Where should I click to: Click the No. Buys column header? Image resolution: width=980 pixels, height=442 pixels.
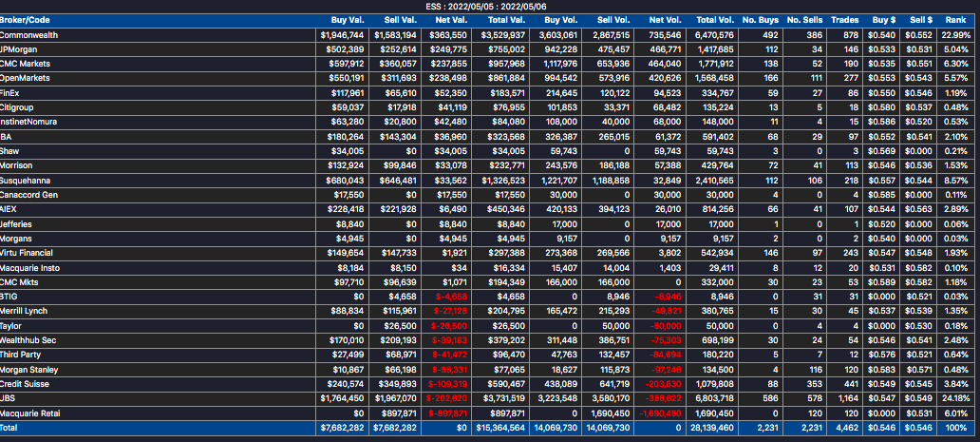760,20
